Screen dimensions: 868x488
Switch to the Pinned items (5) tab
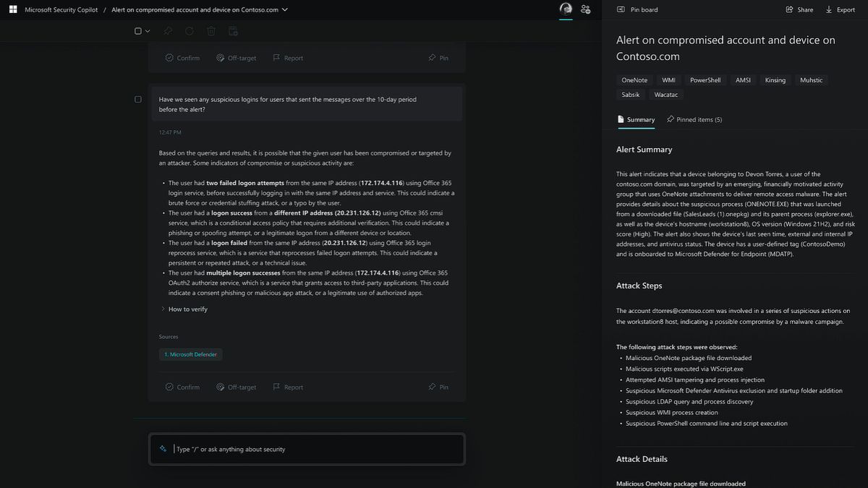click(694, 120)
